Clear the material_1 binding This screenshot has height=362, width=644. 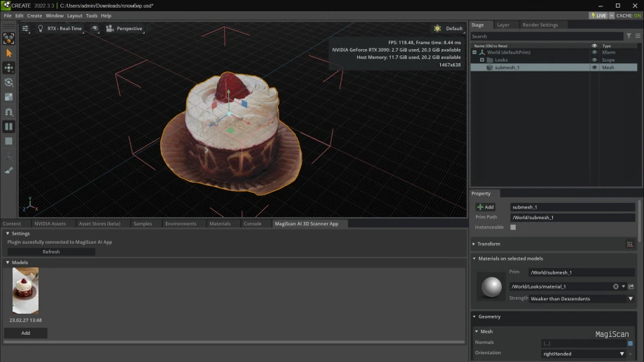[x=616, y=286]
